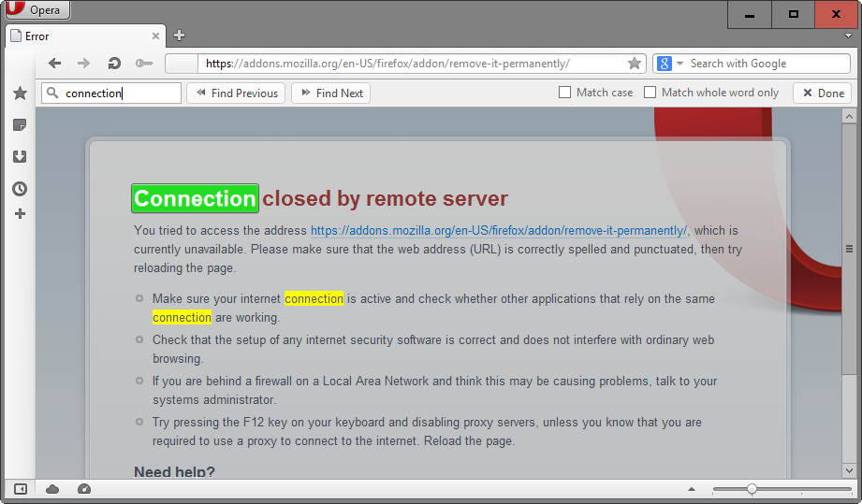Enable the Match case checkbox
The image size is (862, 504).
(x=564, y=93)
